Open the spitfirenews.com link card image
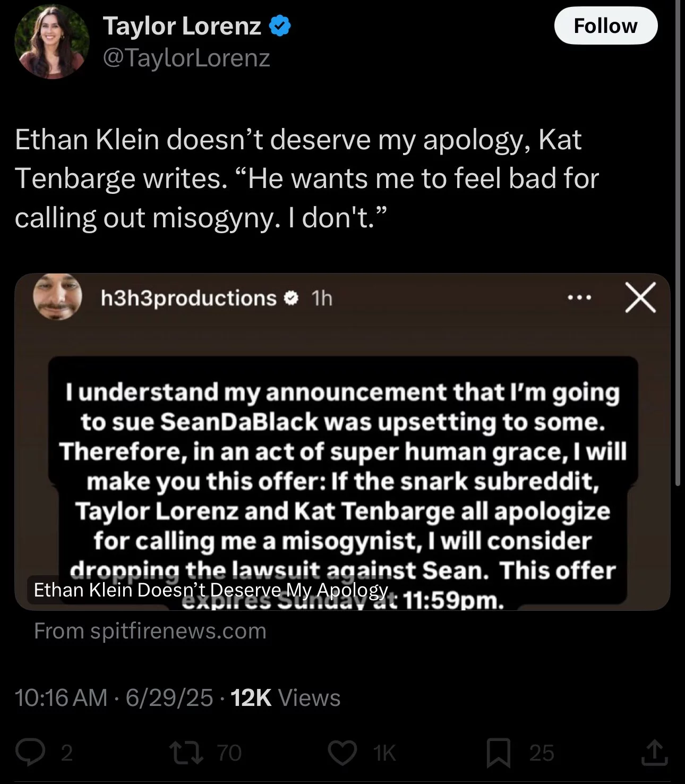685x784 pixels. click(343, 441)
